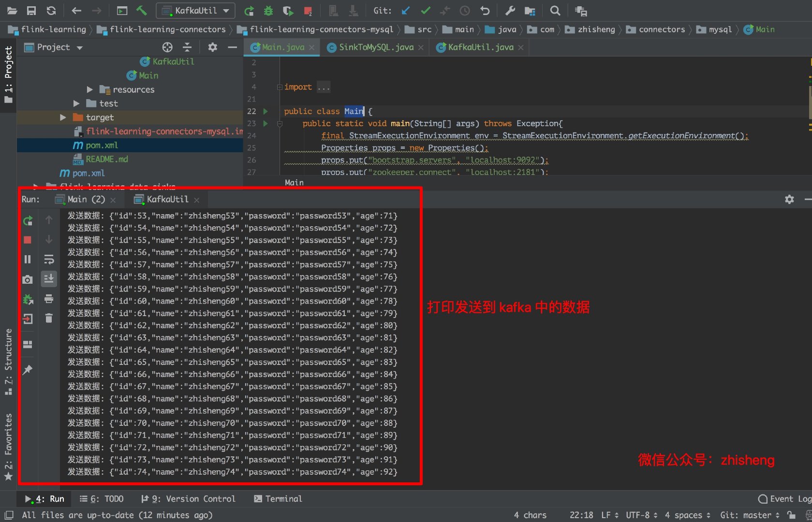Open Search Everywhere magnifier icon
812x522 pixels.
click(555, 11)
